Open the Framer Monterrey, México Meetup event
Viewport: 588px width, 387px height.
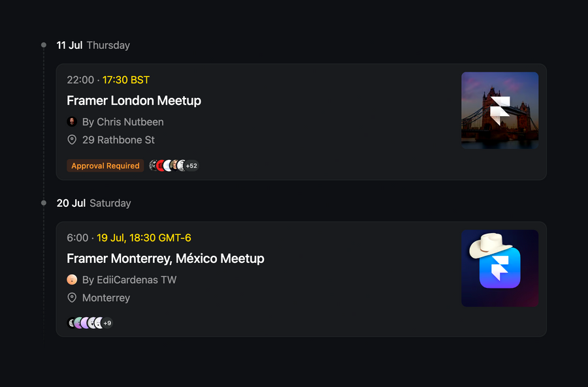click(x=165, y=258)
